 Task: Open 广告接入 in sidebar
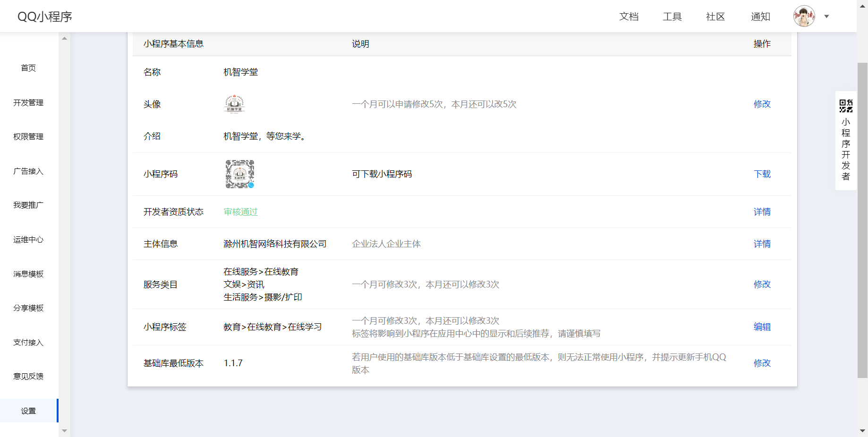pyautogui.click(x=28, y=171)
